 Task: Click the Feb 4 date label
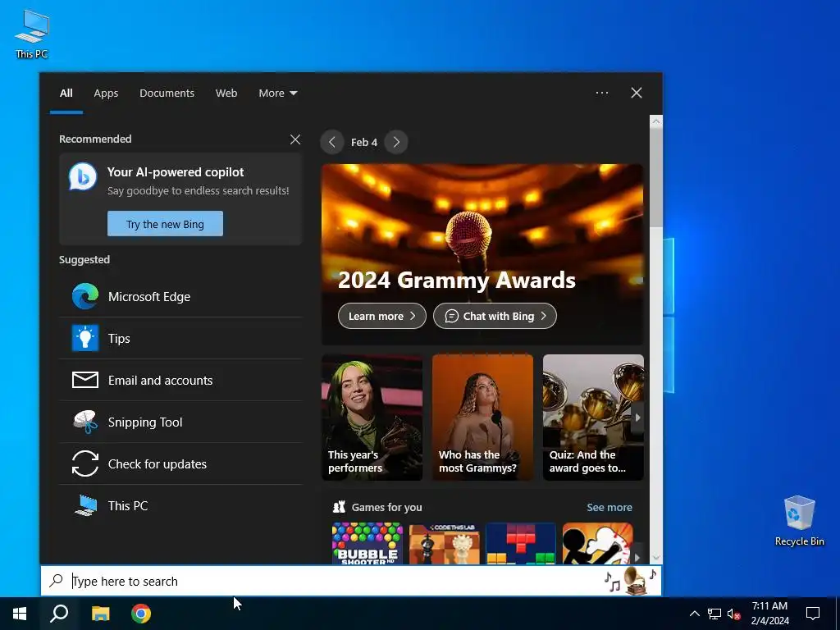363,142
